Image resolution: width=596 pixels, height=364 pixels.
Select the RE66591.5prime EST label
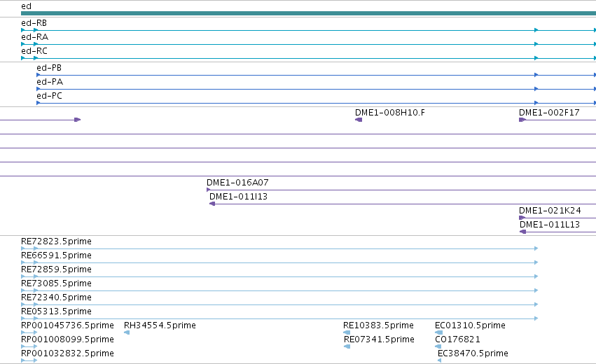tap(56, 255)
